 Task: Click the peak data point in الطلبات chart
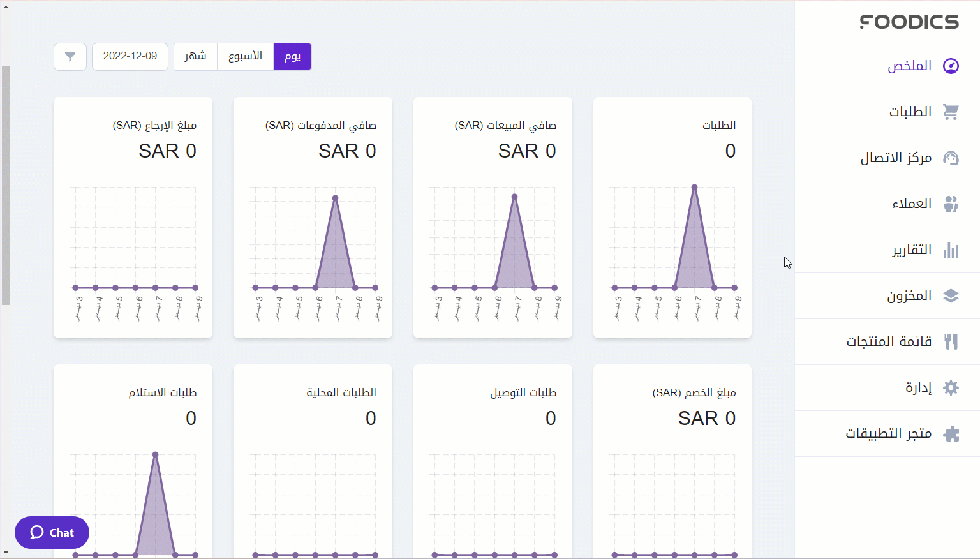click(694, 188)
